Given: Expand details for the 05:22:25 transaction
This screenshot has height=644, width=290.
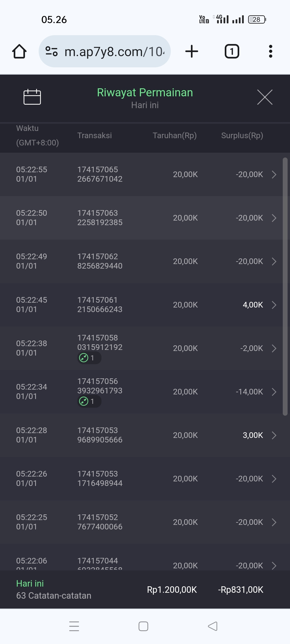Looking at the screenshot, I should tap(274, 522).
